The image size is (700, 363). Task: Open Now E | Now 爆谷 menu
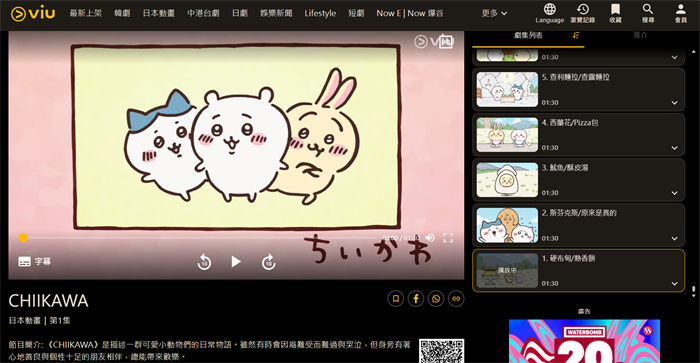(x=410, y=13)
